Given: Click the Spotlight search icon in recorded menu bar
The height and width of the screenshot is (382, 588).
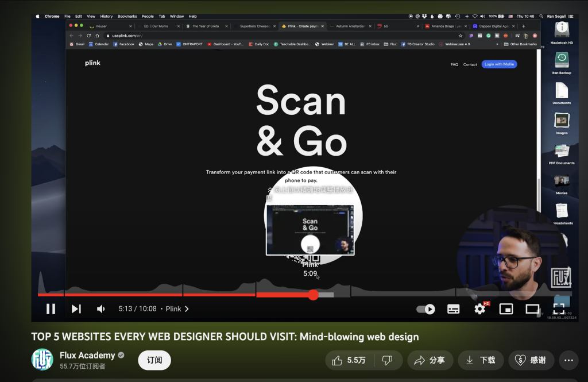Looking at the screenshot, I should [x=541, y=16].
